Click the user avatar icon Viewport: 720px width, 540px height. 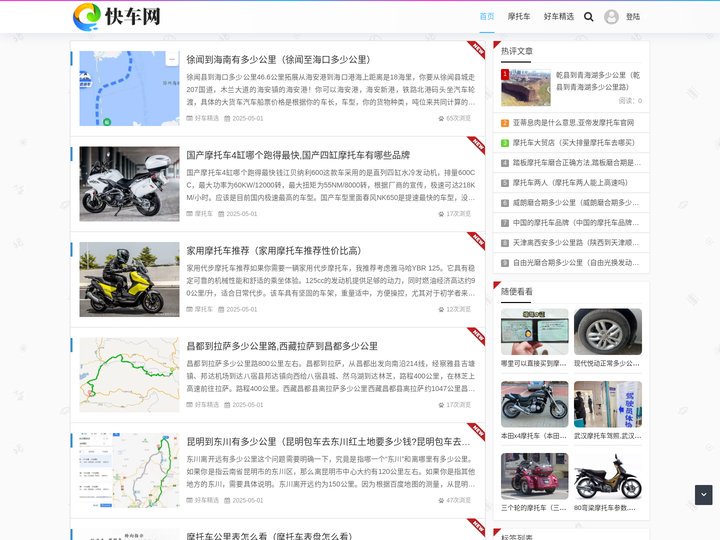611,17
